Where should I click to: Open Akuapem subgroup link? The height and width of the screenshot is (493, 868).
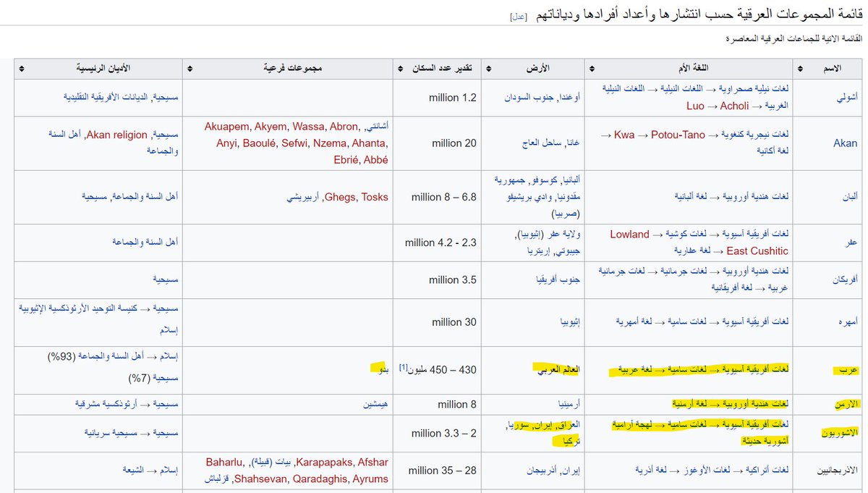tap(227, 127)
